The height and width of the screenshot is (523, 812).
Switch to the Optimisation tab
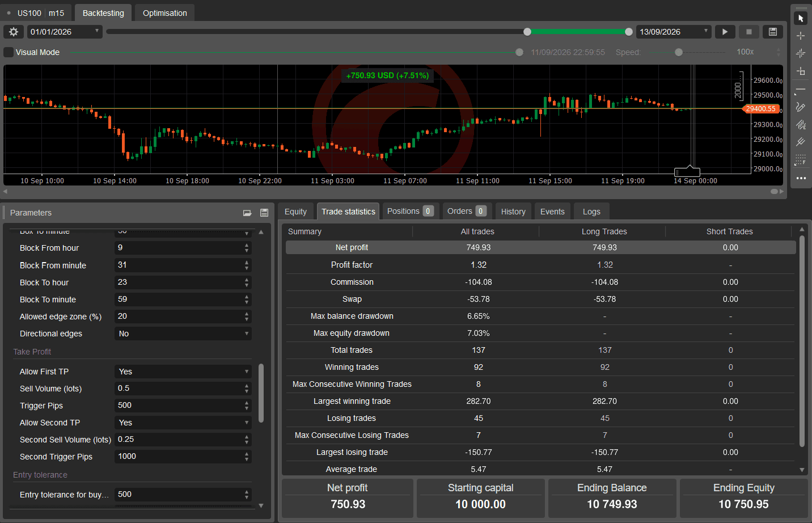click(165, 13)
